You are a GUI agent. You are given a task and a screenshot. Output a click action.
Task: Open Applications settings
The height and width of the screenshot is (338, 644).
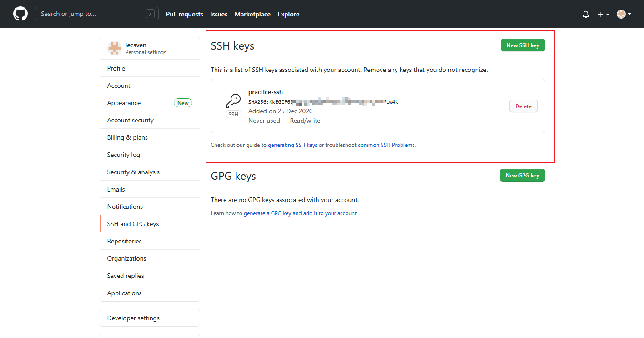(x=150, y=293)
